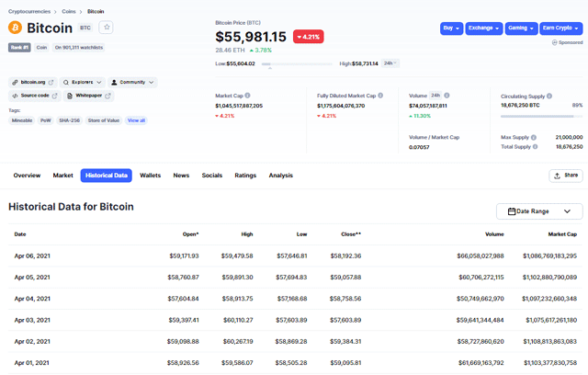Click the Volume column header in table
The image size is (588, 375).
(494, 234)
